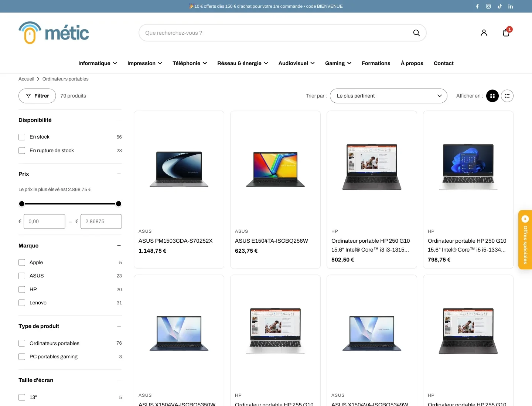This screenshot has height=406, width=532.
Task: Click the maximum price slider handle
Action: tap(119, 204)
